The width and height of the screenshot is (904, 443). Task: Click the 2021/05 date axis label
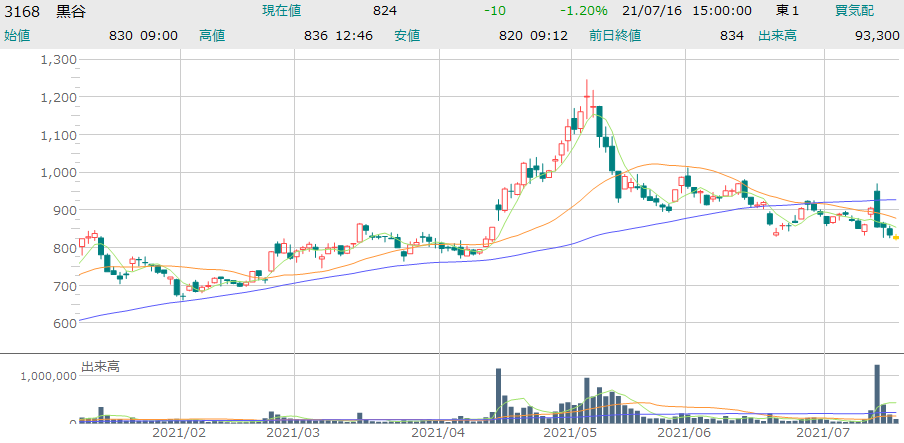570,433
